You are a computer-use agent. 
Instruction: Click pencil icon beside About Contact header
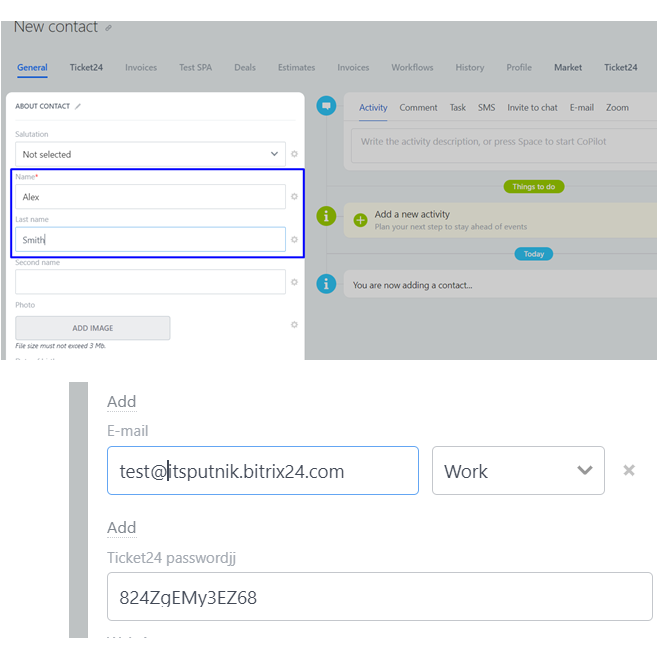pyautogui.click(x=78, y=106)
